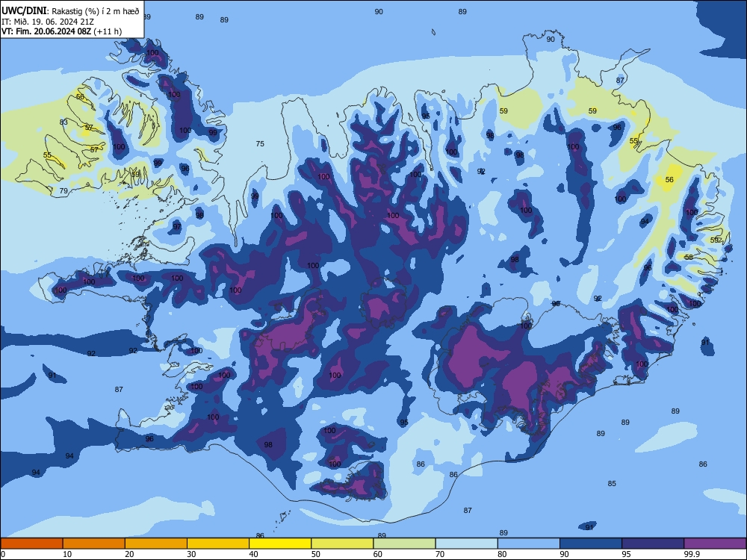Image resolution: width=747 pixels, height=560 pixels.
Task: Click the legend tick label '30'
Action: [191, 554]
